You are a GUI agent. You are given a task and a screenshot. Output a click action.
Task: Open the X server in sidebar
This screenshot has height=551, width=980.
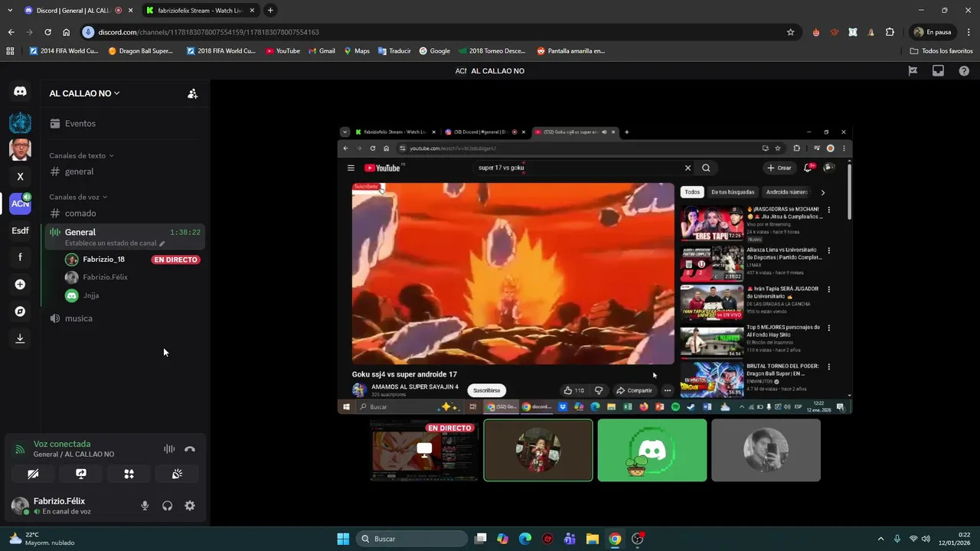click(x=20, y=176)
